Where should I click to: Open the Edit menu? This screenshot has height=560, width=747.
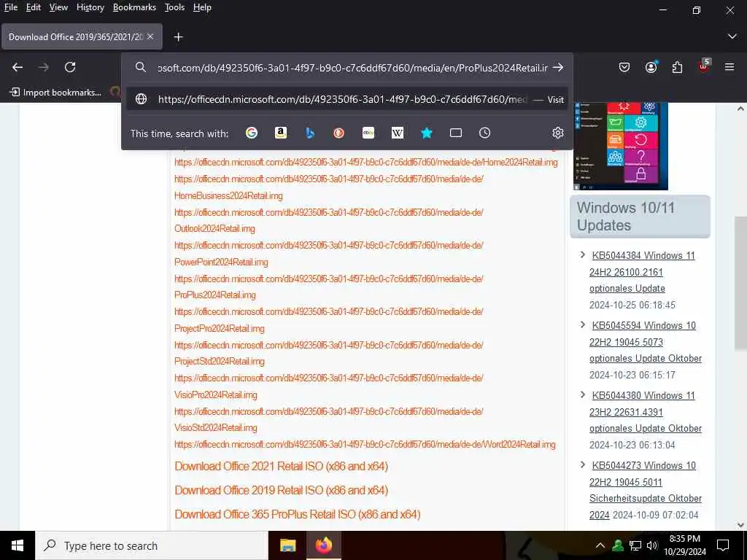pyautogui.click(x=33, y=7)
